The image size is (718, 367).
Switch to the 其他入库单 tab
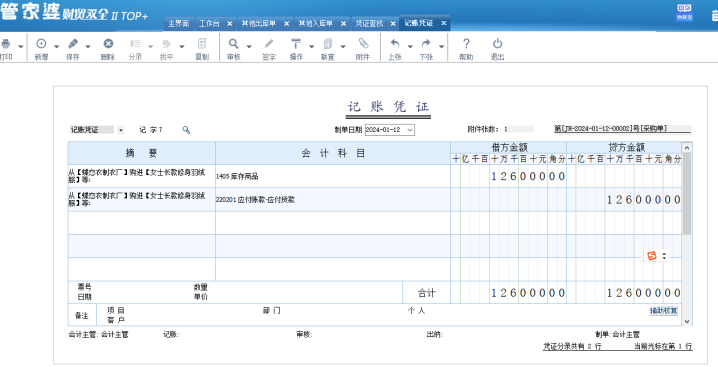point(315,23)
